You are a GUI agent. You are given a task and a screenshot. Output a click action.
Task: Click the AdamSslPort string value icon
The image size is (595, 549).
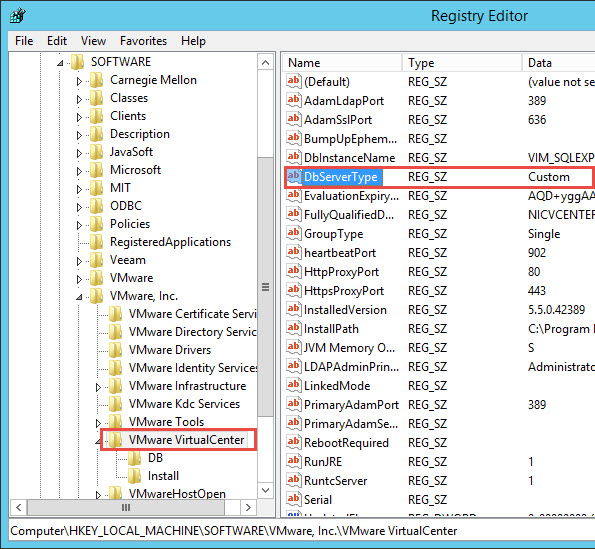[294, 119]
